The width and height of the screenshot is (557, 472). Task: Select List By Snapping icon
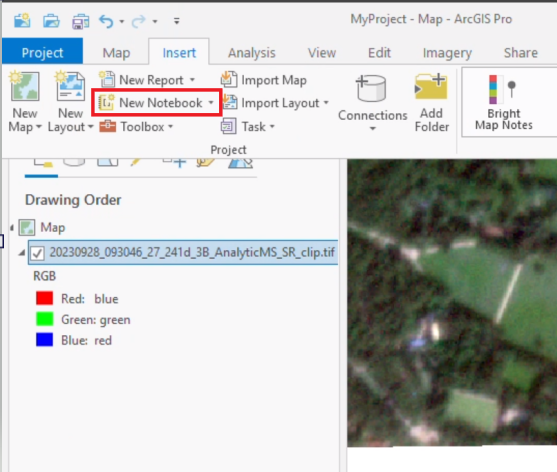tap(174, 163)
